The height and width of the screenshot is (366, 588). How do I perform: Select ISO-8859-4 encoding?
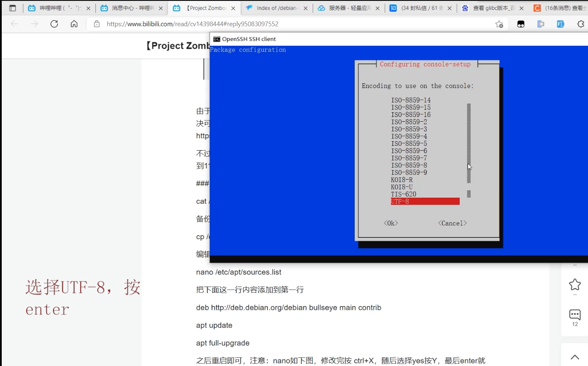pos(409,136)
